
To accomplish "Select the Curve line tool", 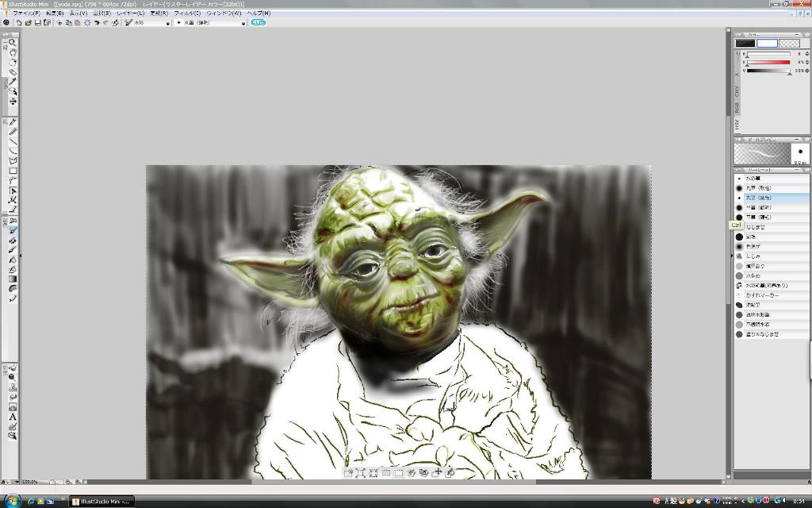I will (x=13, y=152).
